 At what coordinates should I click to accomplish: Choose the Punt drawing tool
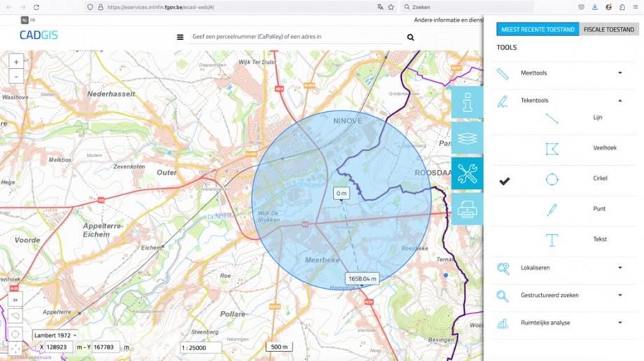(x=552, y=209)
